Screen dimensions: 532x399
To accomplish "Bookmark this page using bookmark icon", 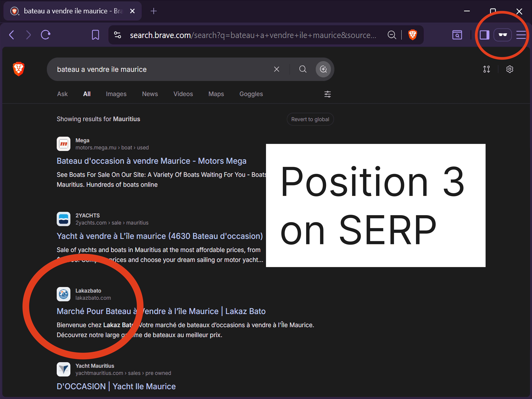I will tap(95, 35).
